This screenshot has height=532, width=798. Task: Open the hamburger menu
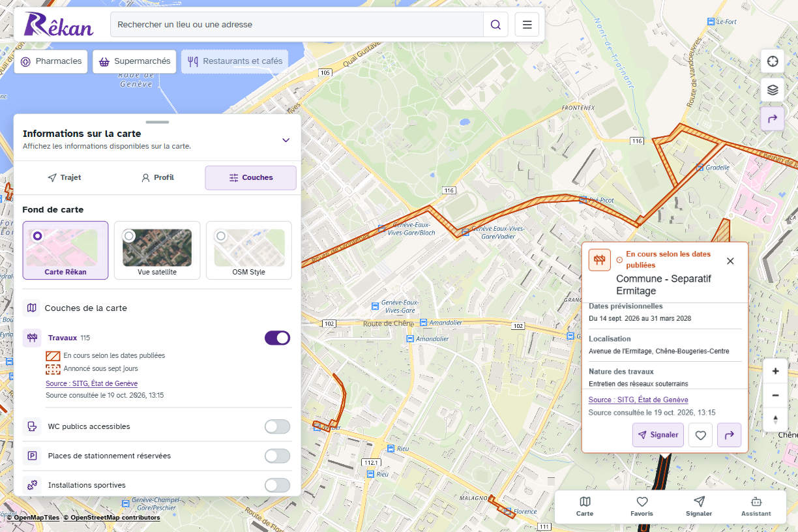pyautogui.click(x=527, y=25)
